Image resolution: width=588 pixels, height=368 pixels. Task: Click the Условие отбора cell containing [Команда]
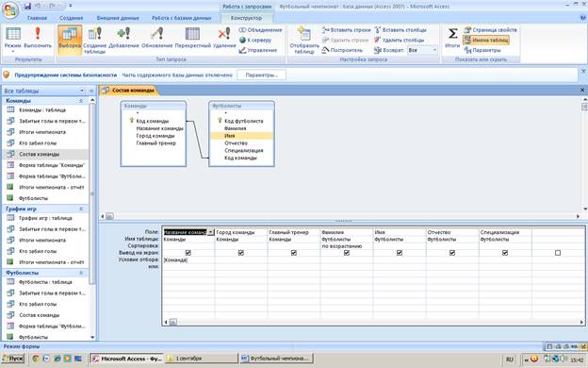[188, 259]
